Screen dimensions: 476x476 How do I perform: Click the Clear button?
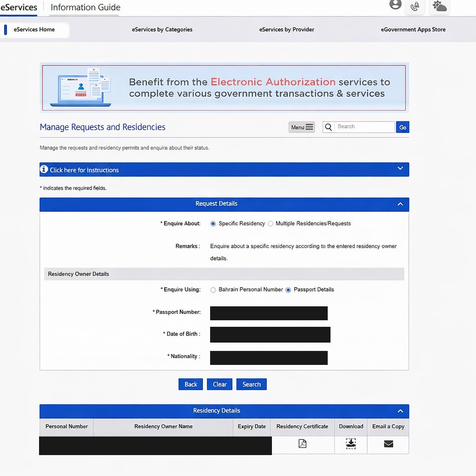[219, 384]
